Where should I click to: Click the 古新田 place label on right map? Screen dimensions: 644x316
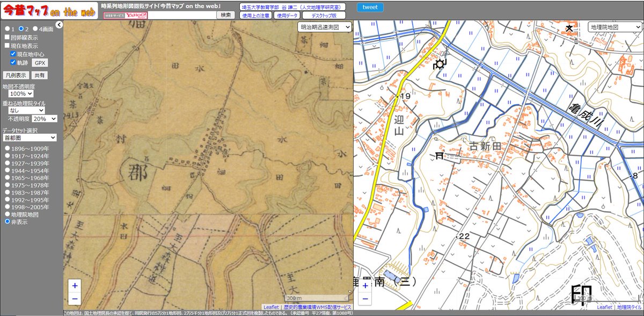[x=485, y=146]
